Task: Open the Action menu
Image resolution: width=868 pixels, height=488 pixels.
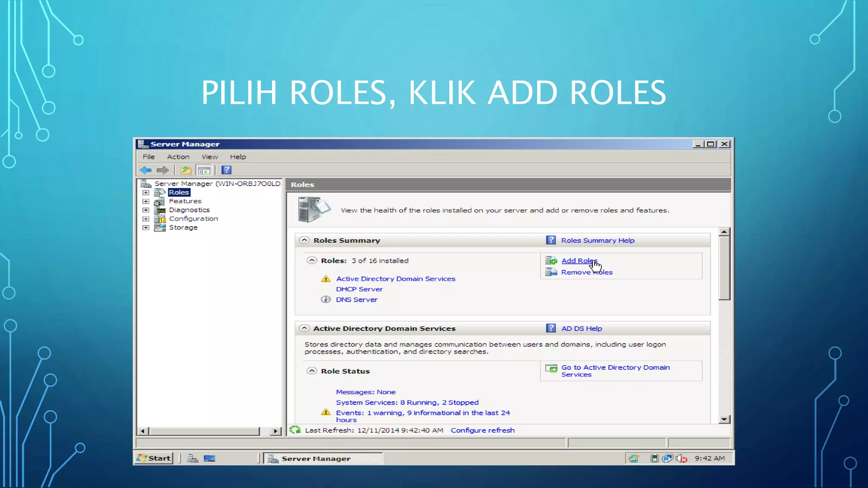Action: coord(178,157)
